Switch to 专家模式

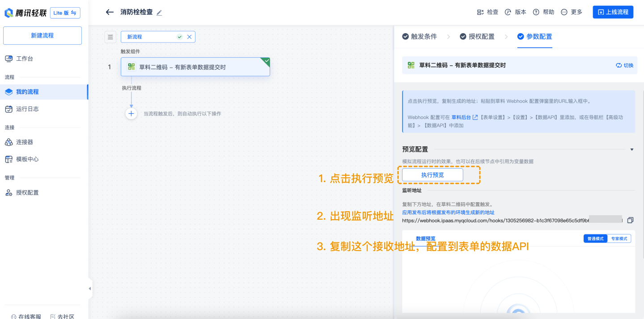619,238
